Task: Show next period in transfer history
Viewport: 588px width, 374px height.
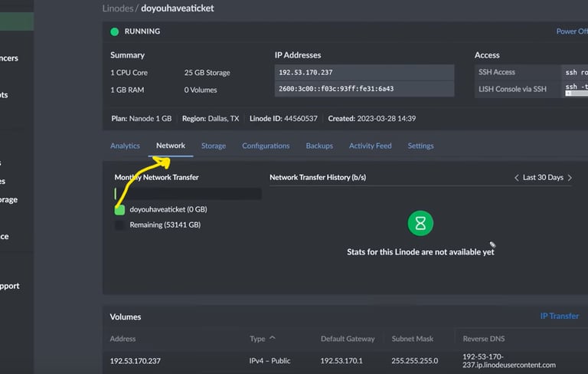Action: [x=570, y=178]
